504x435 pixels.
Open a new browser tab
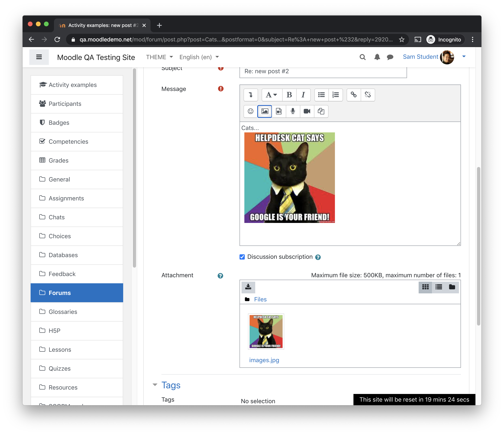pos(159,25)
